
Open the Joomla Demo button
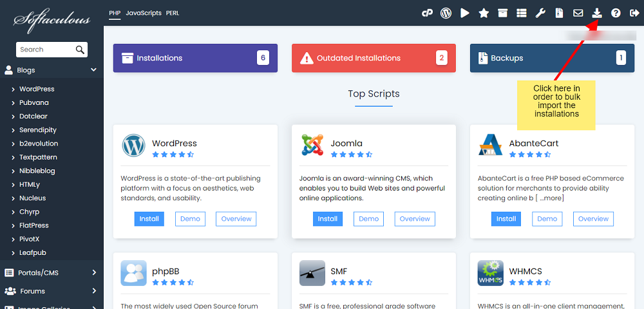coord(368,219)
